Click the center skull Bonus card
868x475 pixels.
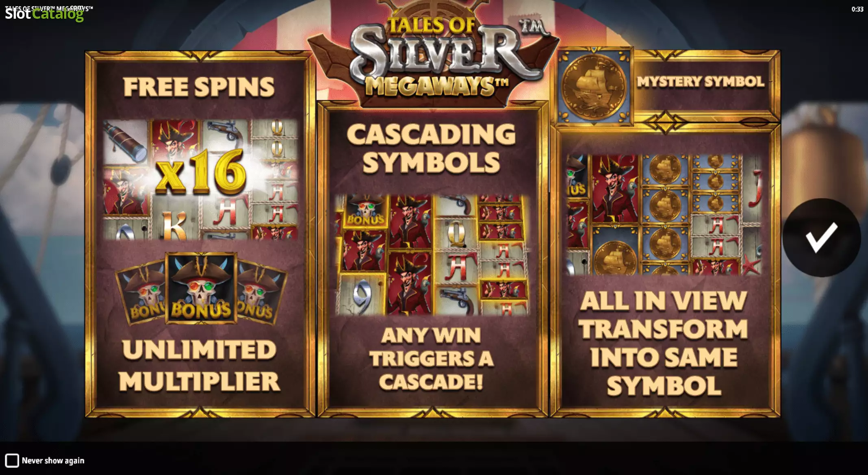click(x=201, y=288)
